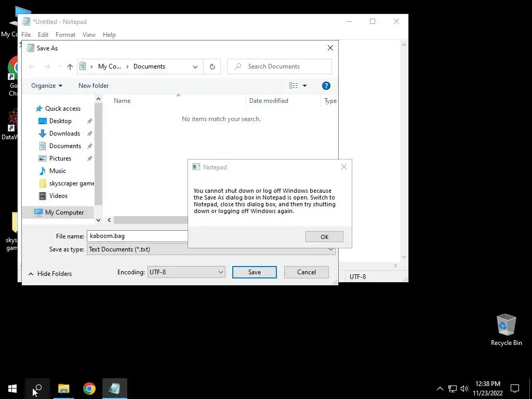Viewport: 532px width, 399px height.
Task: Select Quick access in the navigation pane
Action: [63, 109]
